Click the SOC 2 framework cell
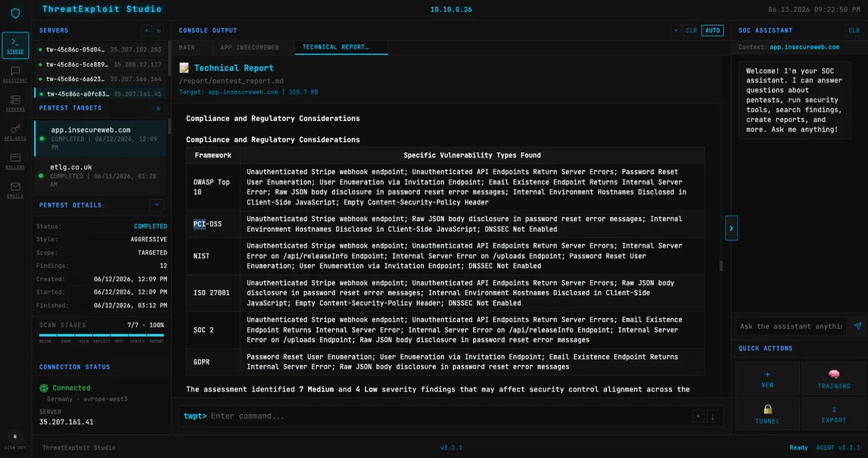The width and height of the screenshot is (868, 458). tap(213, 330)
